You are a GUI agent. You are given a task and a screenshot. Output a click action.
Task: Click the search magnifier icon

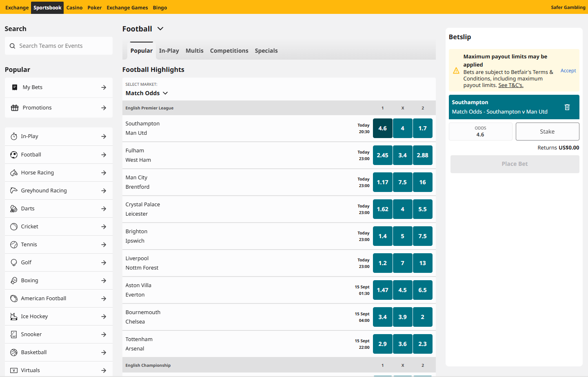tap(13, 46)
